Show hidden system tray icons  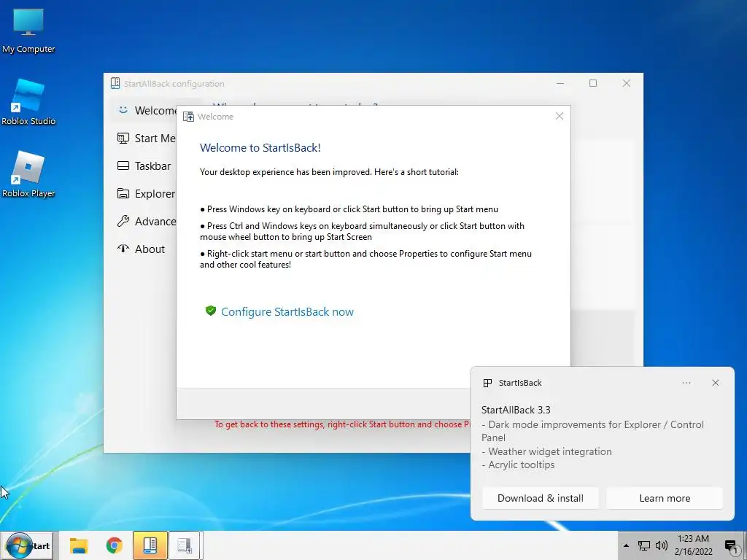point(626,545)
